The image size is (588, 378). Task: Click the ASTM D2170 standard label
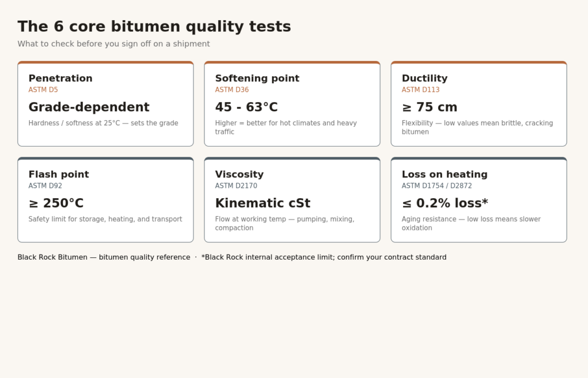pos(236,186)
